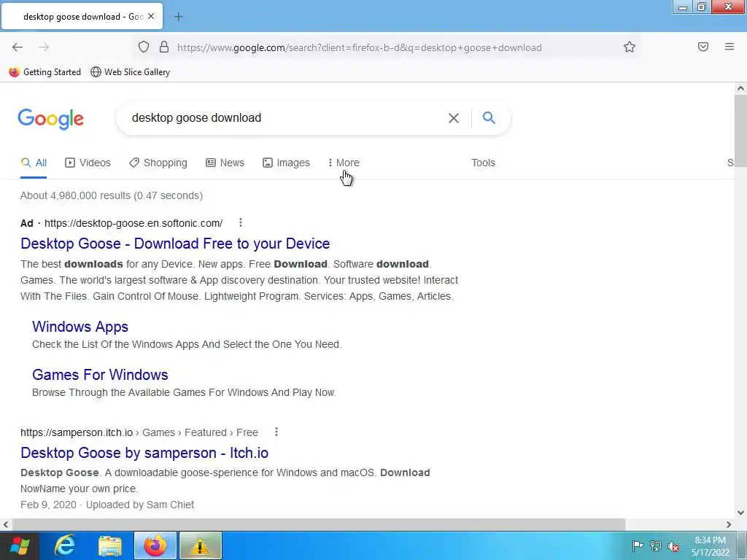
Task: Click the forward navigation arrow
Action: (x=44, y=47)
